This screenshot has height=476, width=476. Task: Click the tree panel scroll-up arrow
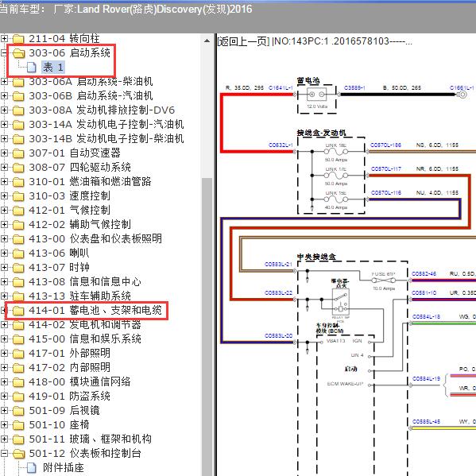click(207, 41)
